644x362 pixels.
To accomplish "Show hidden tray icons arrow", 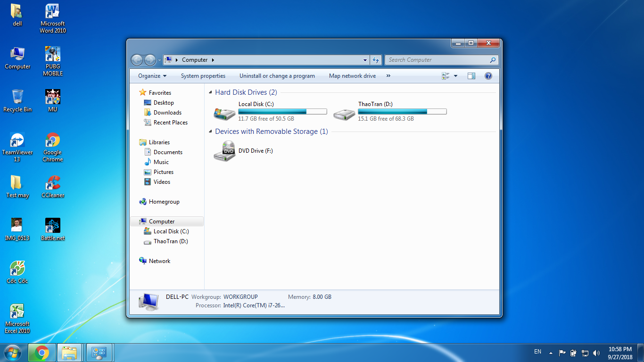I will pyautogui.click(x=550, y=352).
